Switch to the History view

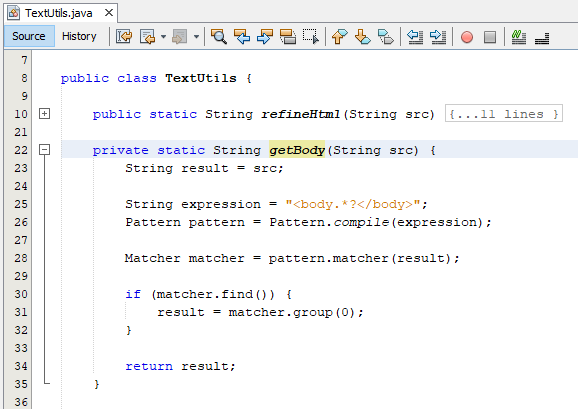(79, 36)
